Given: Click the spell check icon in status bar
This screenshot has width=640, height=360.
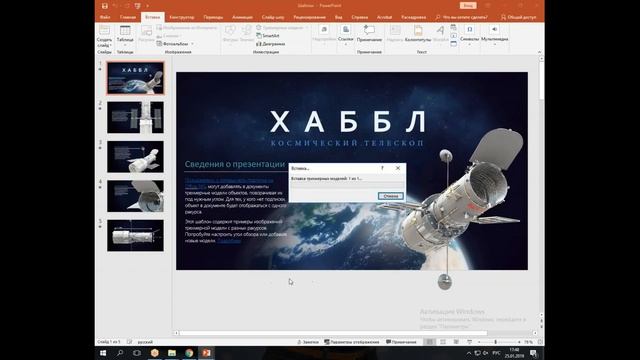Looking at the screenshot, I should pos(129,342).
